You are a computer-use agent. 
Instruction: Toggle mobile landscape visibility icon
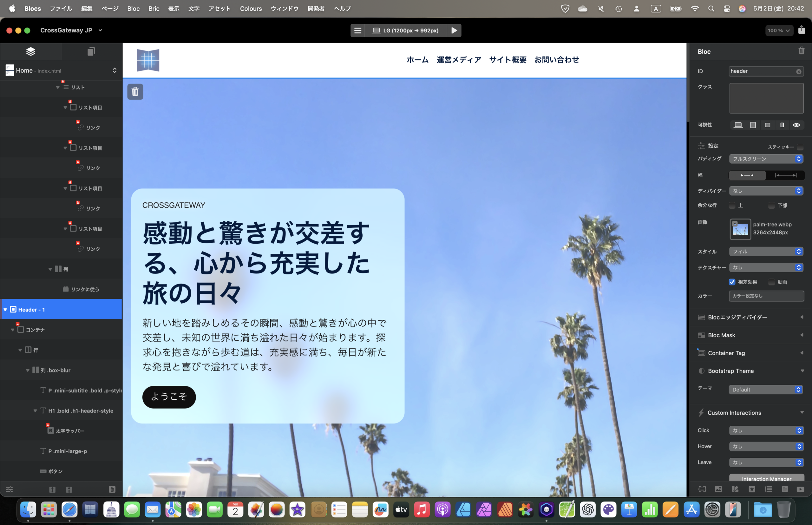point(768,125)
